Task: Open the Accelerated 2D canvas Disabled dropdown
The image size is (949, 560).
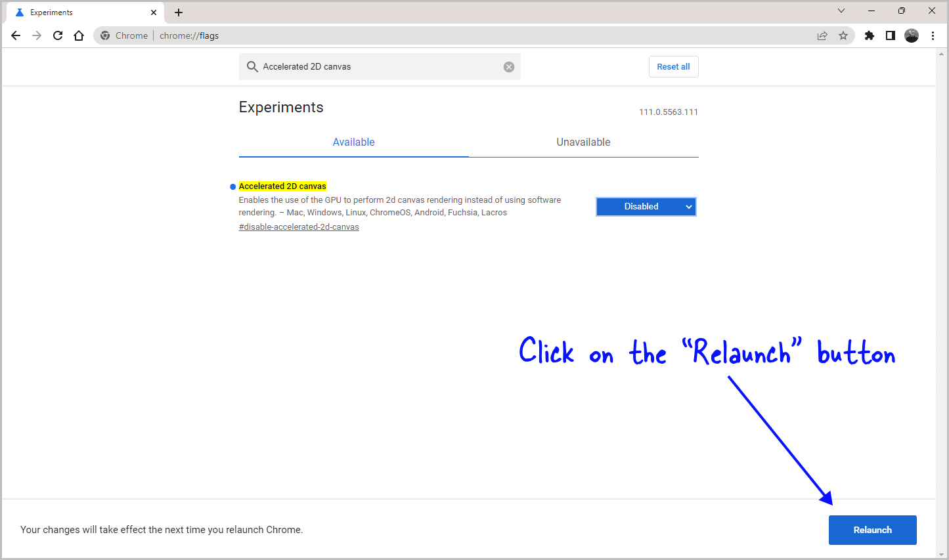Action: (646, 206)
